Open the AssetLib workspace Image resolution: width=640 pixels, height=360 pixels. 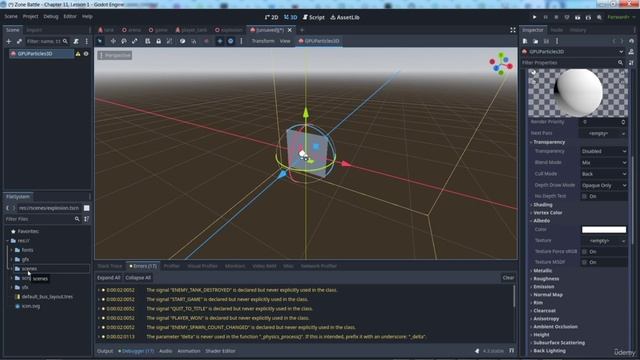(x=345, y=17)
